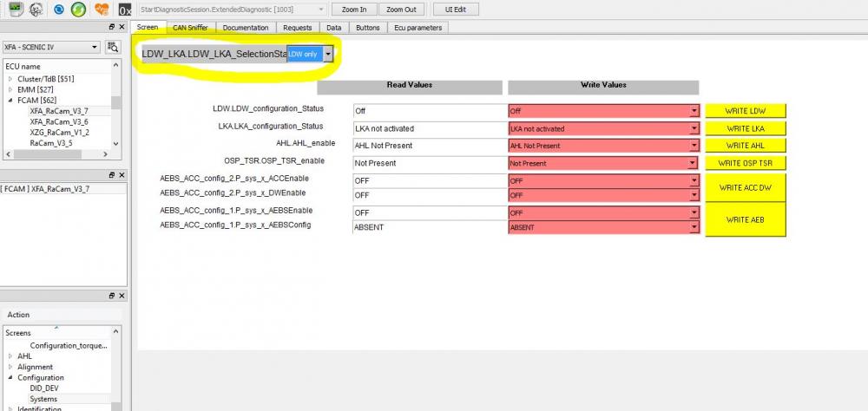
Task: Open the StartDiagnosticSession dropdown
Action: click(232, 10)
